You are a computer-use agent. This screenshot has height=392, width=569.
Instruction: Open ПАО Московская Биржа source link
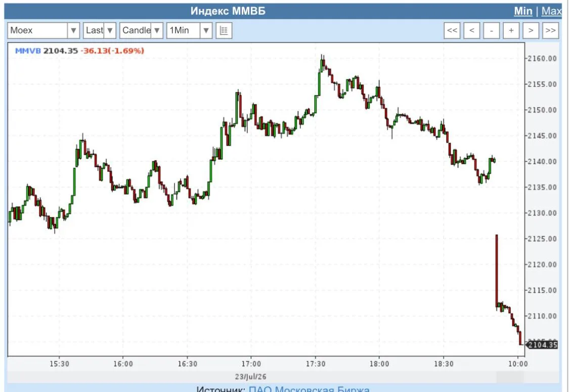[x=309, y=389]
